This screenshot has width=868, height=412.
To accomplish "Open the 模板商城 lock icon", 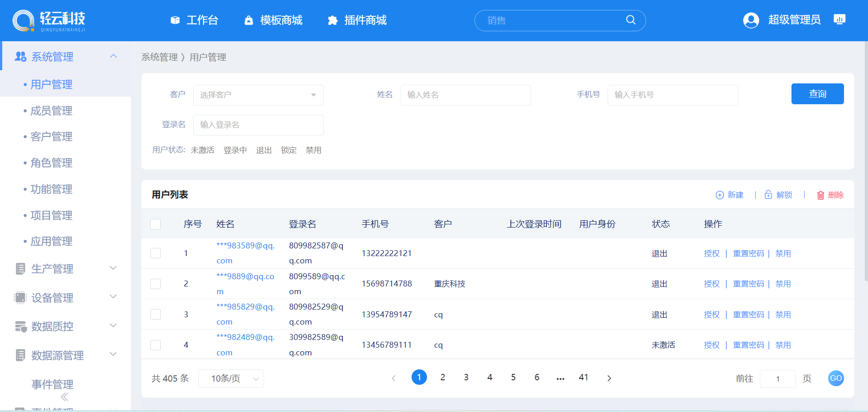I will [x=249, y=20].
